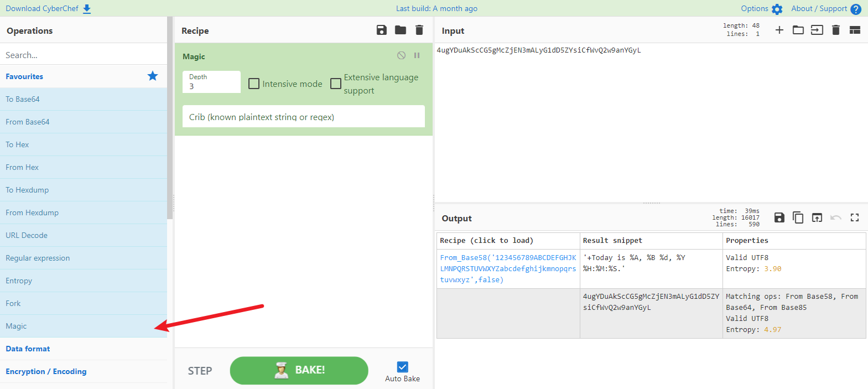The width and height of the screenshot is (868, 389).
Task: Save output to file icon
Action: pyautogui.click(x=779, y=217)
